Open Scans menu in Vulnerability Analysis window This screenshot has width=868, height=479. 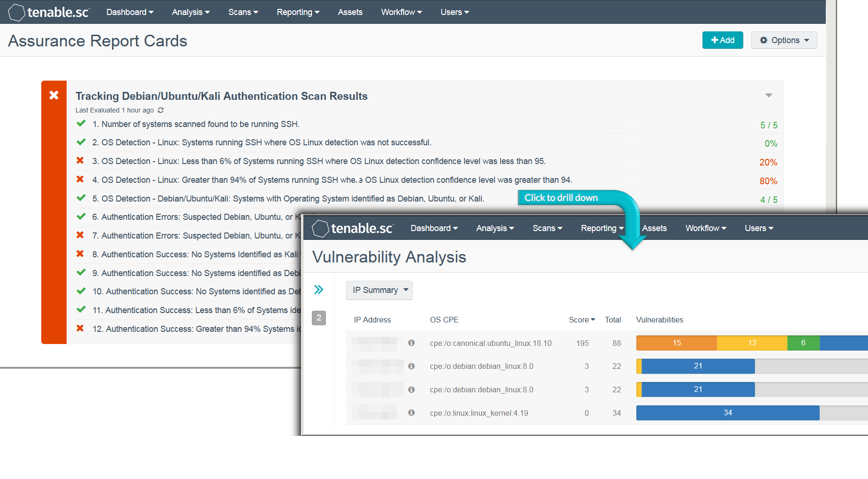[x=548, y=228]
